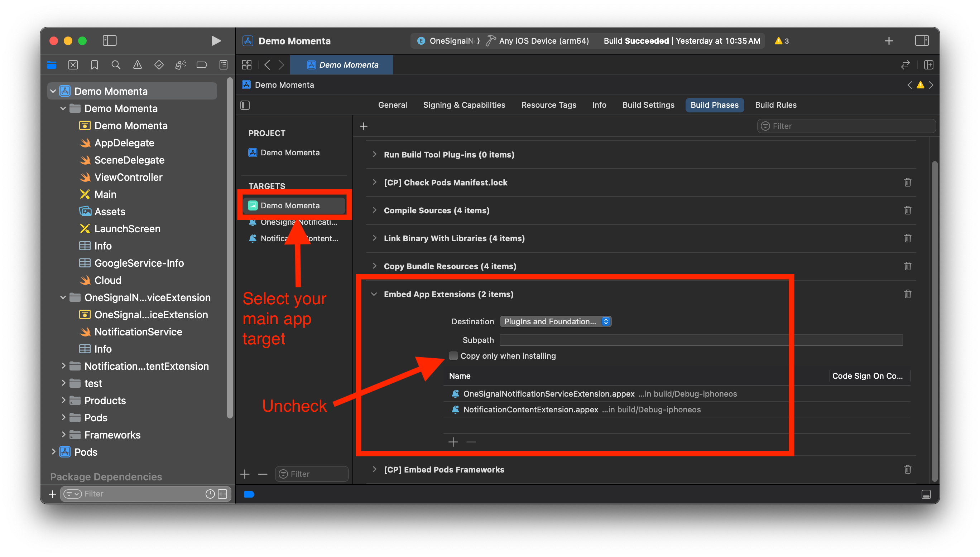Toggle the debug area at bottom right
980x557 pixels.
click(926, 494)
